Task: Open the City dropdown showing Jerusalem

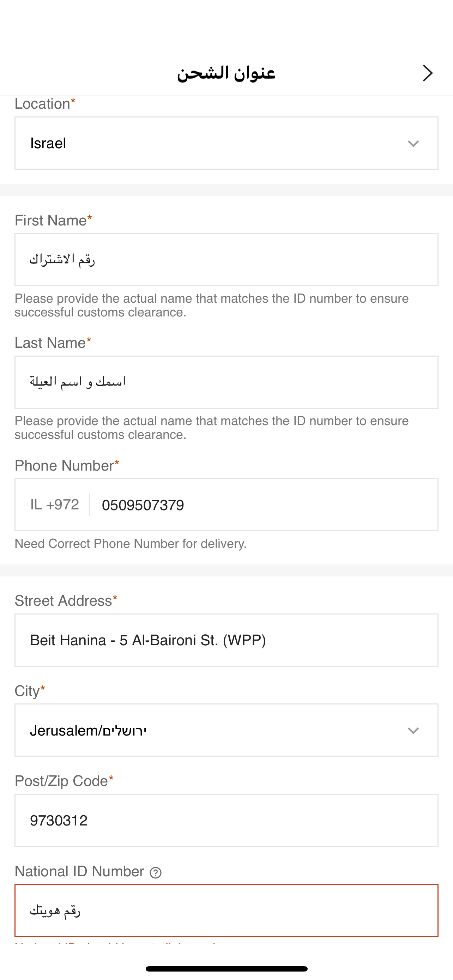Action: click(226, 730)
